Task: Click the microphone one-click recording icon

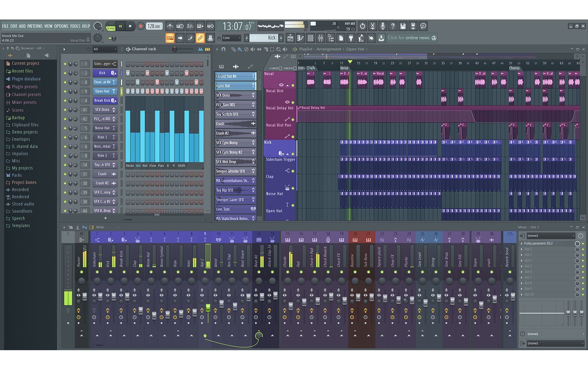Action: 383,26
